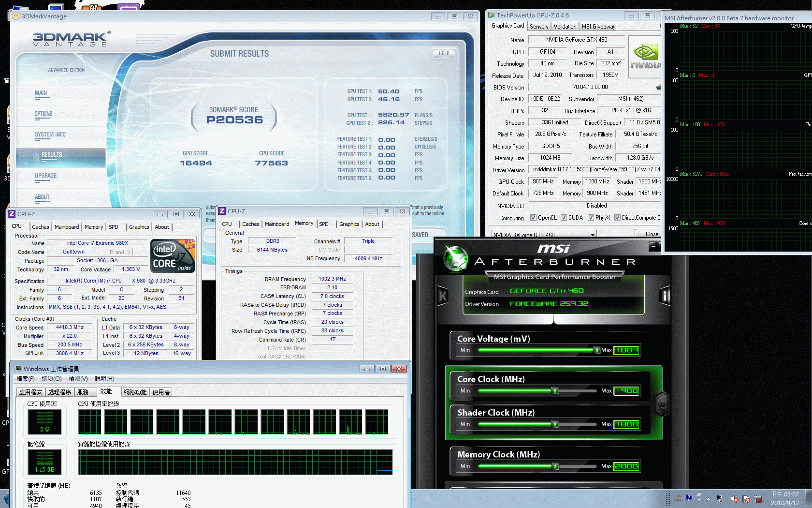
Task: Switch to 處理程序 tab in Task Manager
Action: [x=60, y=392]
